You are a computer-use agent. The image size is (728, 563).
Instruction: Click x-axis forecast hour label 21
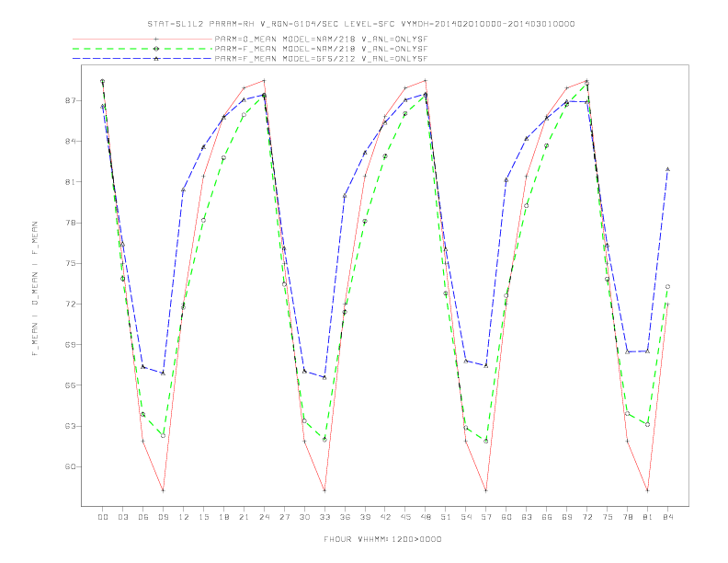(244, 517)
